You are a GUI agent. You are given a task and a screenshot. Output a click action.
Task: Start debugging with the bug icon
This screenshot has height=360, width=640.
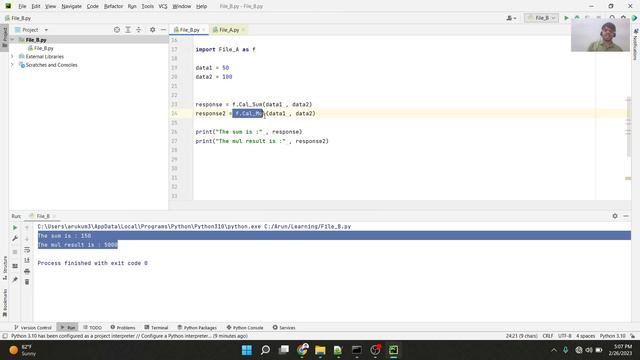point(577,18)
